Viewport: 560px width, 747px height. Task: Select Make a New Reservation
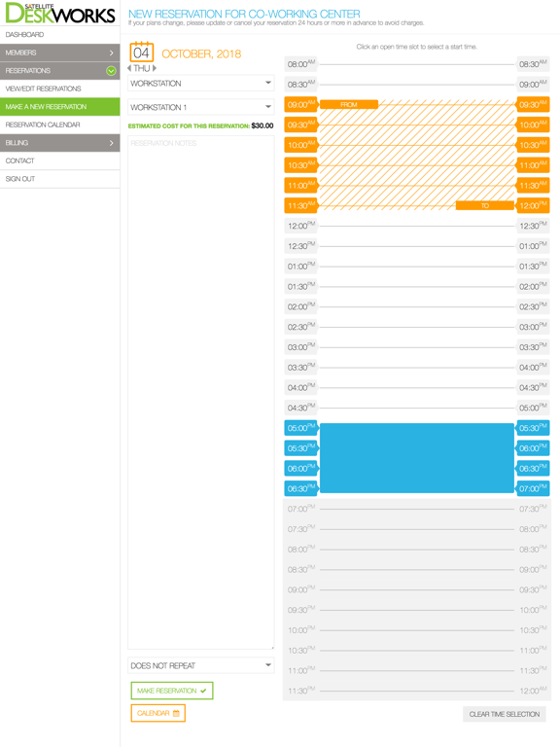click(x=60, y=107)
